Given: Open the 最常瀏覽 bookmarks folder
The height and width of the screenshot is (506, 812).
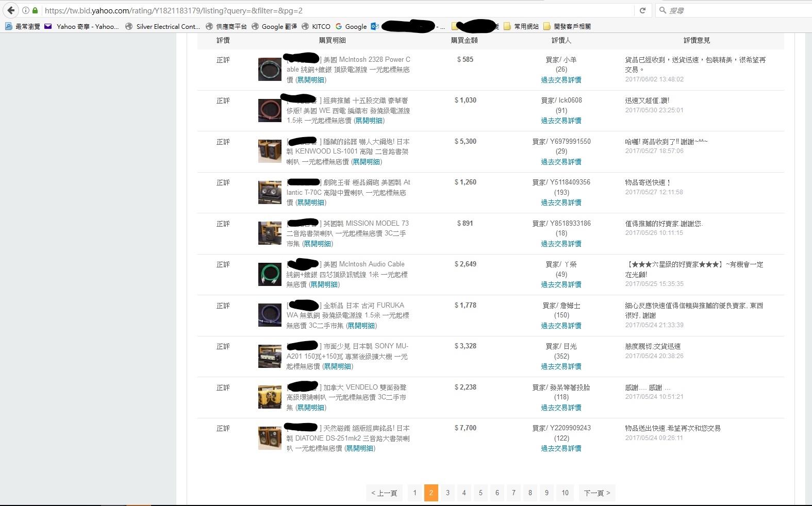Looking at the screenshot, I should tap(23, 26).
